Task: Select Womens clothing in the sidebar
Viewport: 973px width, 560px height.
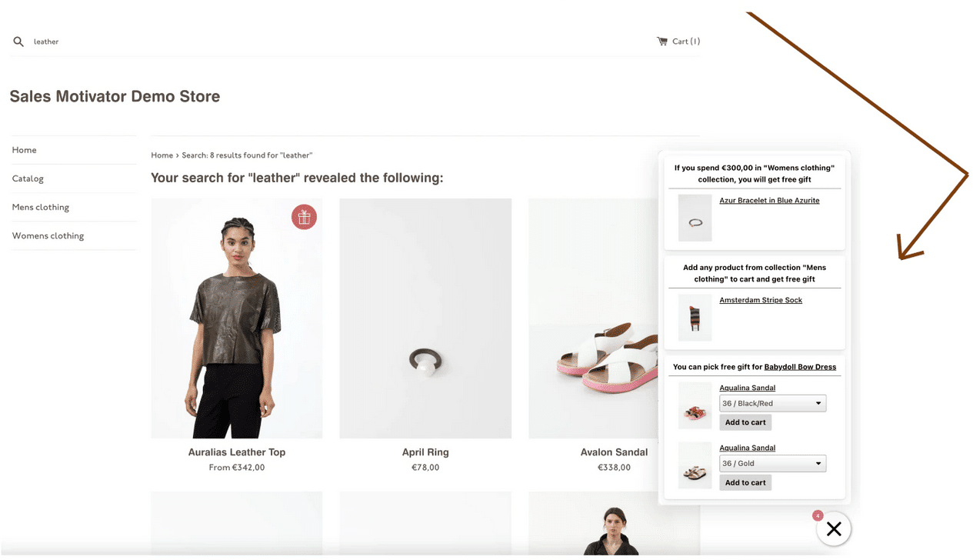Action: pyautogui.click(x=48, y=235)
